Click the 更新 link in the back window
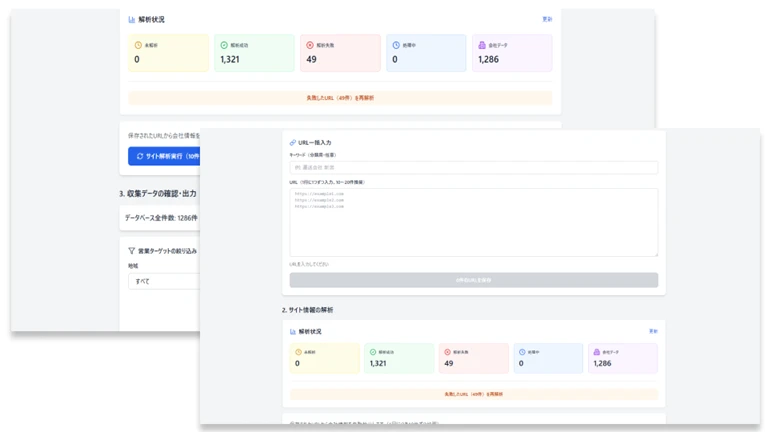The image size is (768, 432). point(547,19)
